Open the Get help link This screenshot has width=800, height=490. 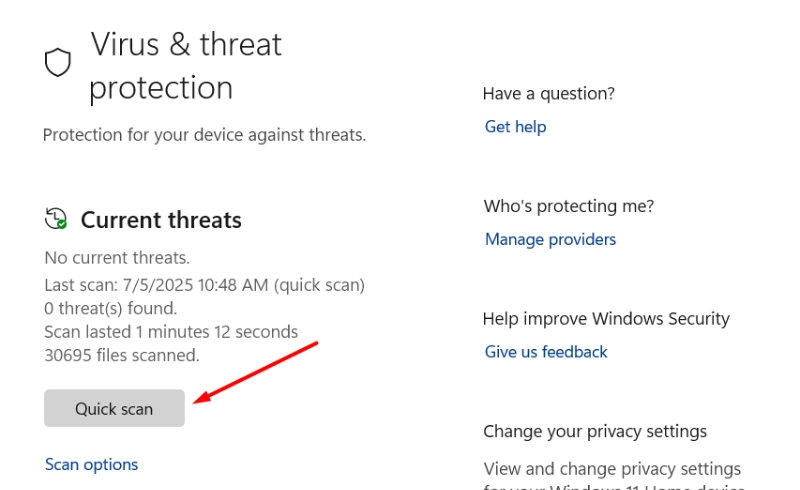coord(515,127)
